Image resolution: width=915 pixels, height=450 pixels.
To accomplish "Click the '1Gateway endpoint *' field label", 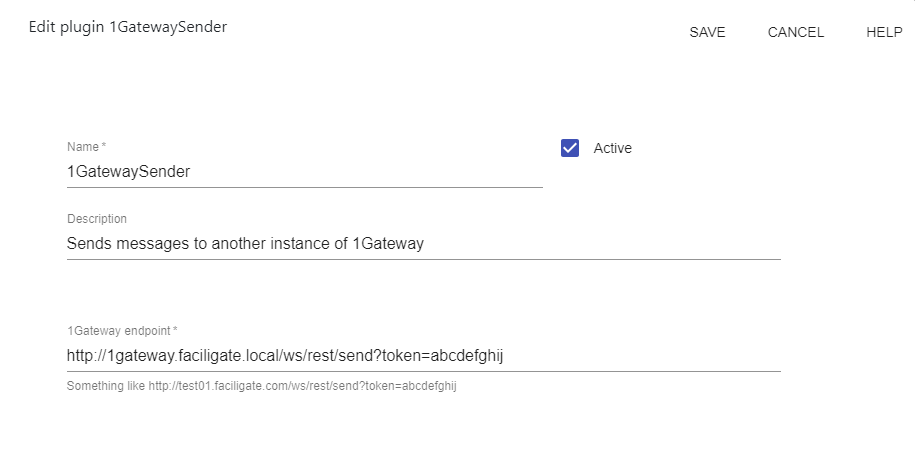I will [x=122, y=330].
